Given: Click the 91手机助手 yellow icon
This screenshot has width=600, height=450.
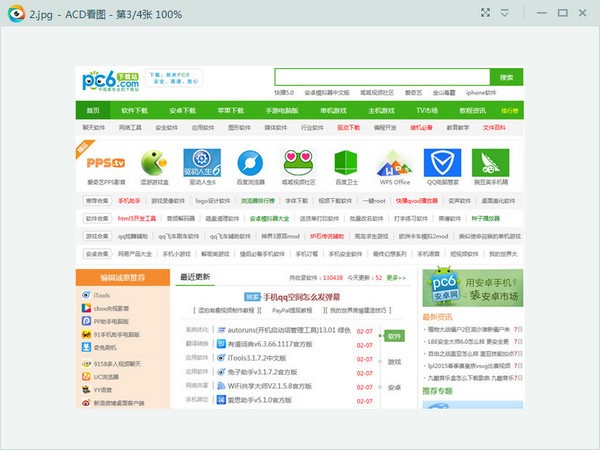Looking at the screenshot, I should (x=86, y=334).
